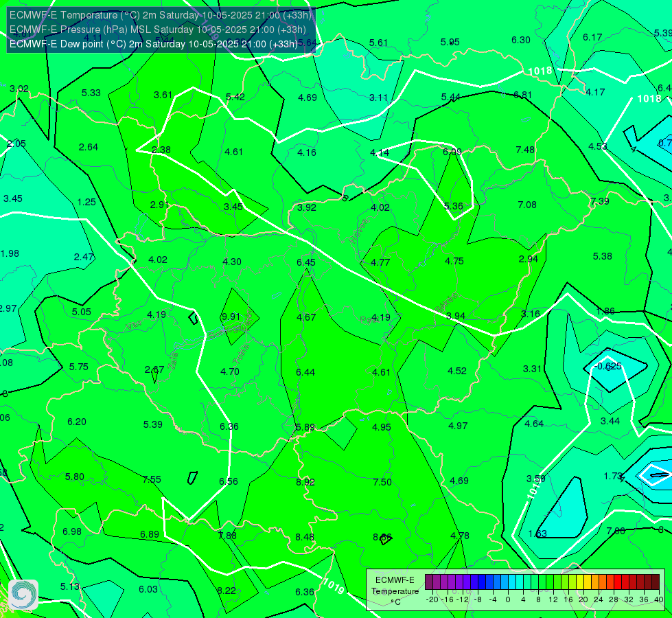Click the 7.55 dew point value
672x618 pixels.
(152, 479)
